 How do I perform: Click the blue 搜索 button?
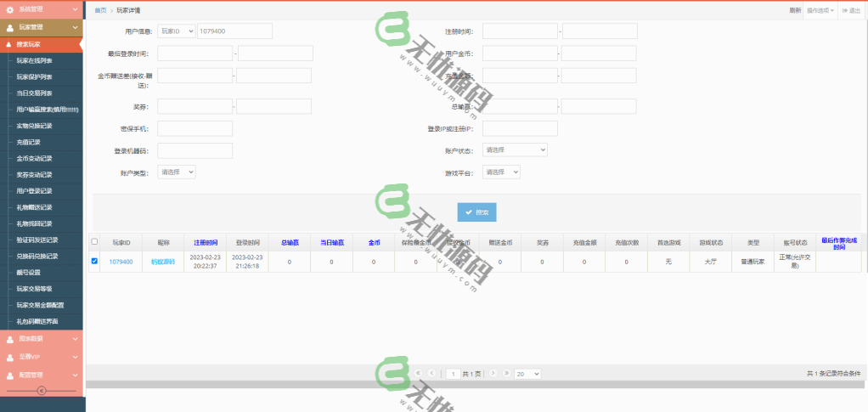[476, 212]
